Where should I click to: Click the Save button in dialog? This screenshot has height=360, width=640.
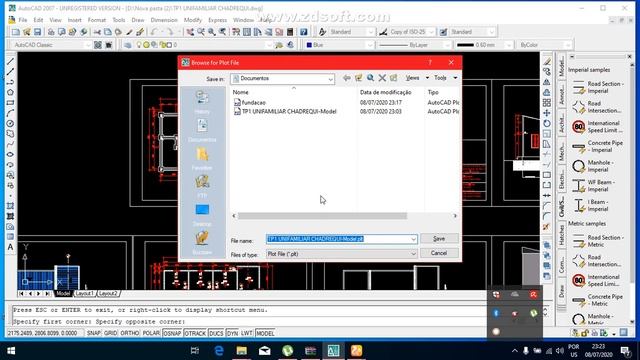pos(439,239)
